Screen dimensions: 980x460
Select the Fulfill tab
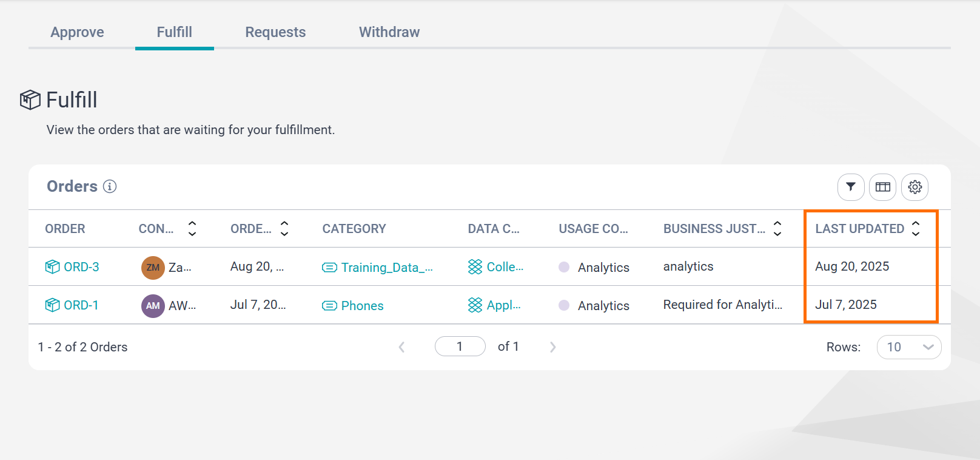(x=175, y=32)
